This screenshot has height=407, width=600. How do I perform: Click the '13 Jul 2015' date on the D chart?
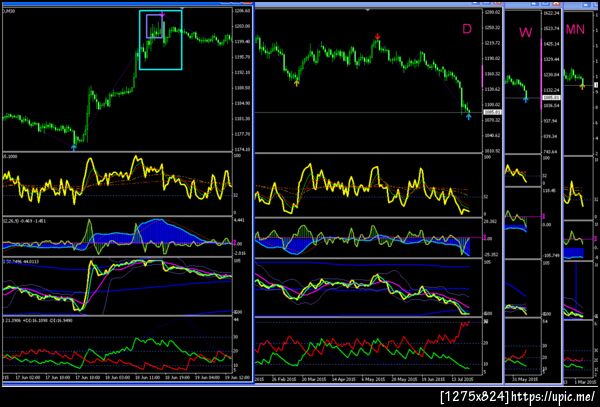(x=462, y=379)
